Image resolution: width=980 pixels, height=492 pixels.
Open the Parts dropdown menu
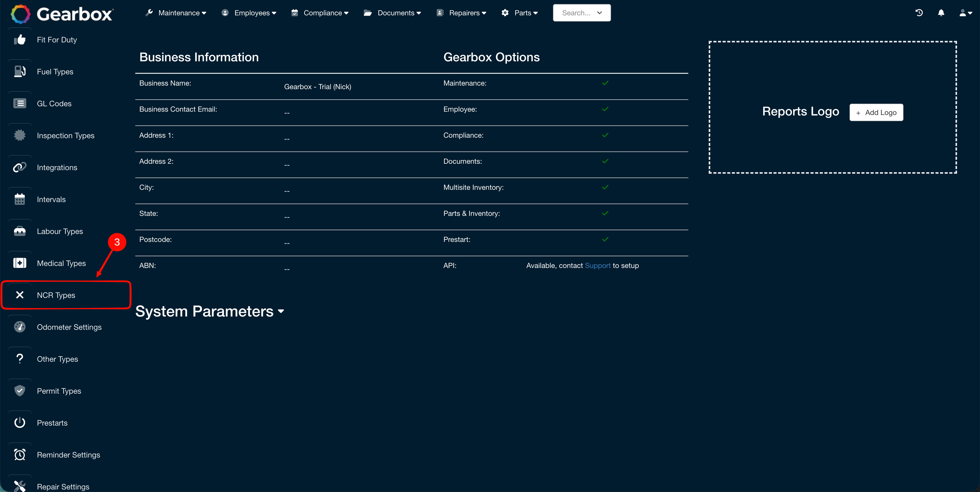point(520,13)
